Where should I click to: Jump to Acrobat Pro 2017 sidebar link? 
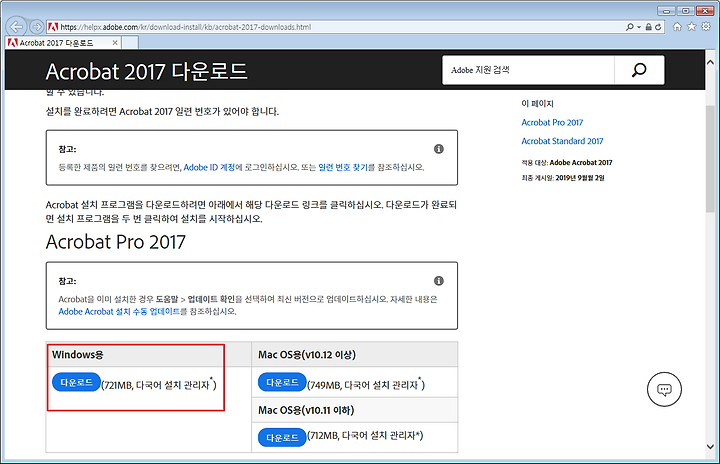pyautogui.click(x=552, y=123)
